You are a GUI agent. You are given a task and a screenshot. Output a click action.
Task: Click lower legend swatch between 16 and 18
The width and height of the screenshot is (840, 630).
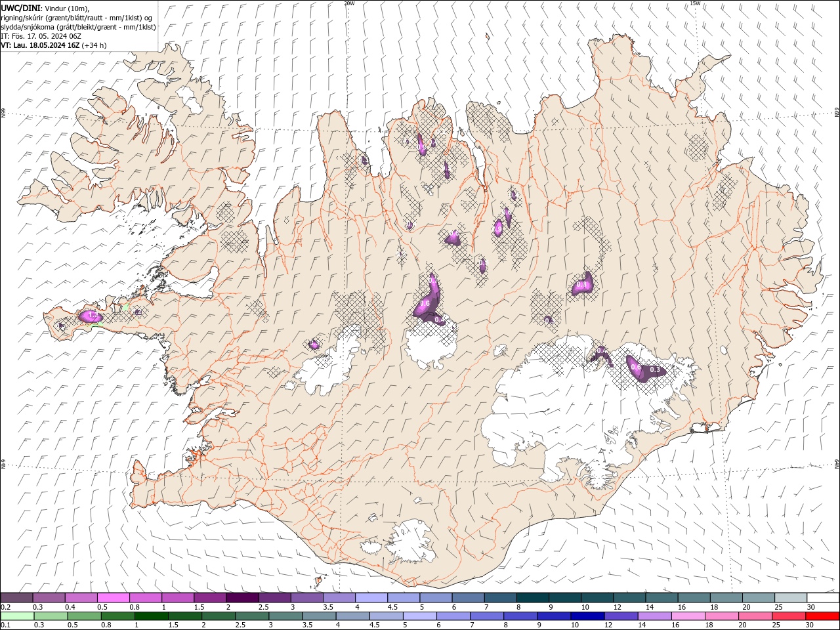coord(688,616)
